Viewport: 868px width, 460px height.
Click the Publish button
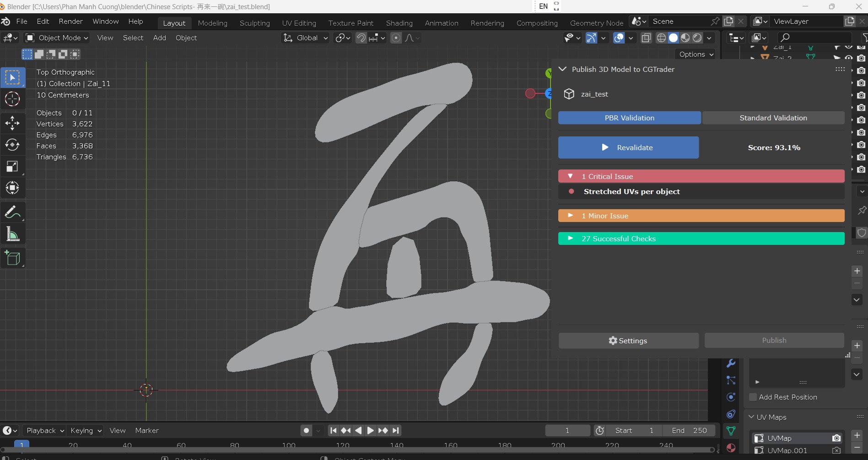click(x=774, y=341)
